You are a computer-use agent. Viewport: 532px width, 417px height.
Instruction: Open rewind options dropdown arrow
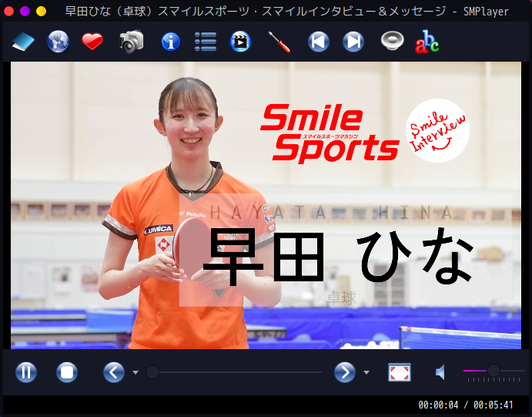point(136,372)
